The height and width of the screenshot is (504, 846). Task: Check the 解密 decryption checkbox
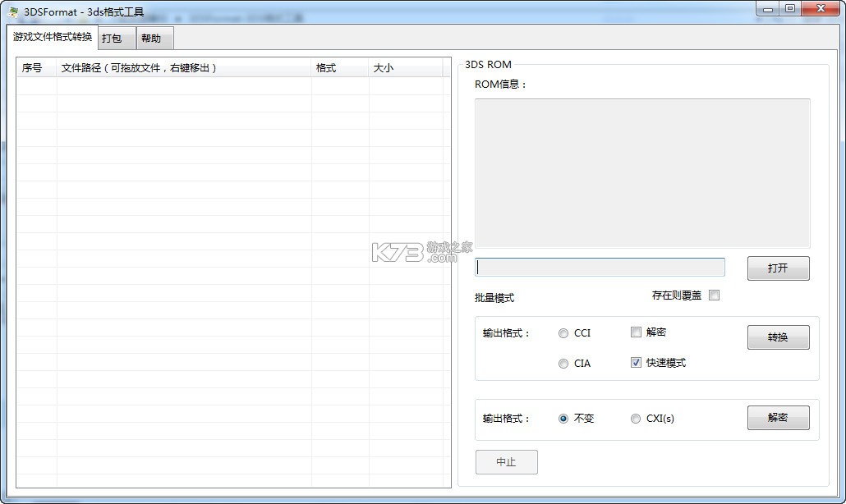coord(636,332)
